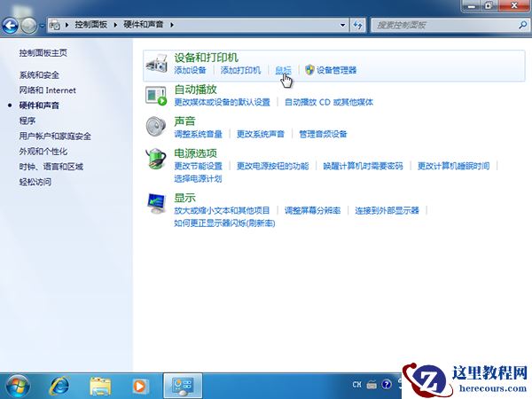Click the Control Panel taskbar button
This screenshot has height=399, width=532.
(x=183, y=386)
